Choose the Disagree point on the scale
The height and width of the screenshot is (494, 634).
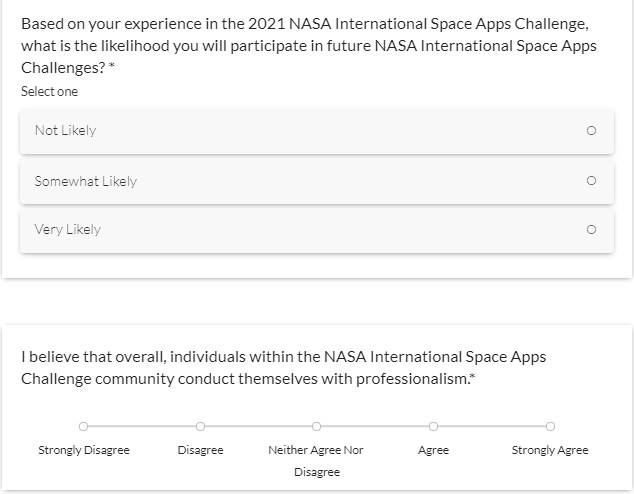click(200, 426)
